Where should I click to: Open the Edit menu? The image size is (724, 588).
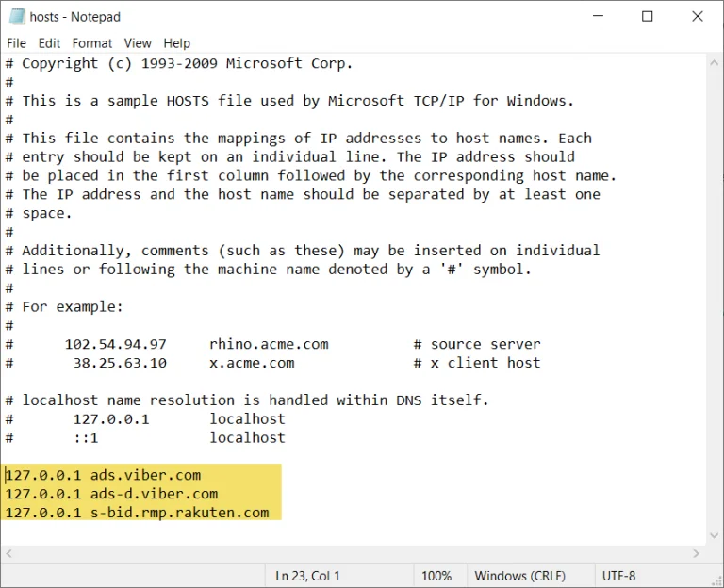tap(49, 43)
